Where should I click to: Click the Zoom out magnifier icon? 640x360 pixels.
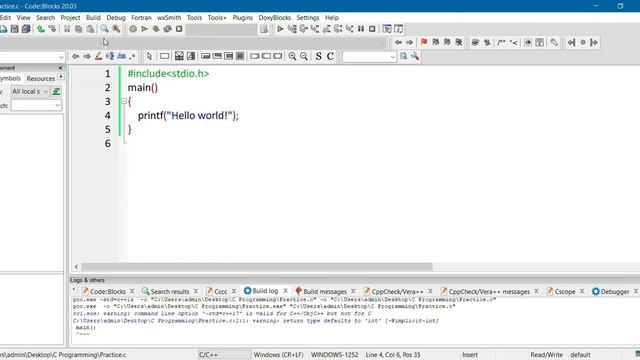(304, 56)
